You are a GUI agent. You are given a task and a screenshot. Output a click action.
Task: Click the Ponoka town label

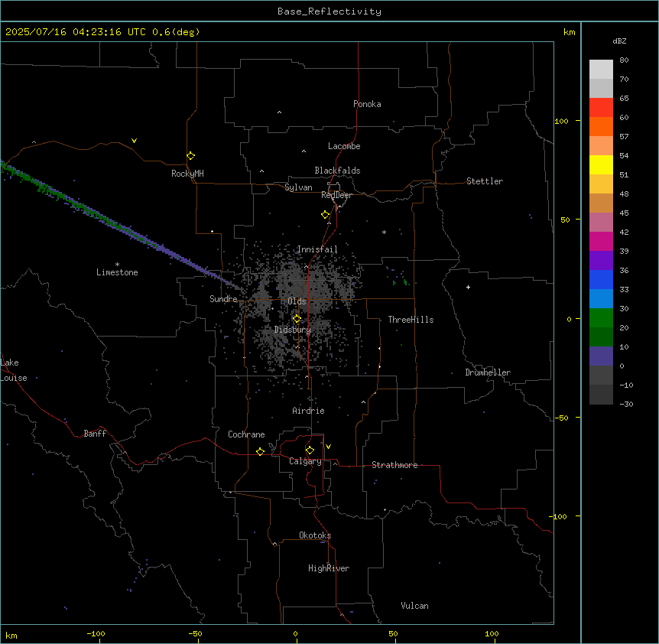[367, 104]
